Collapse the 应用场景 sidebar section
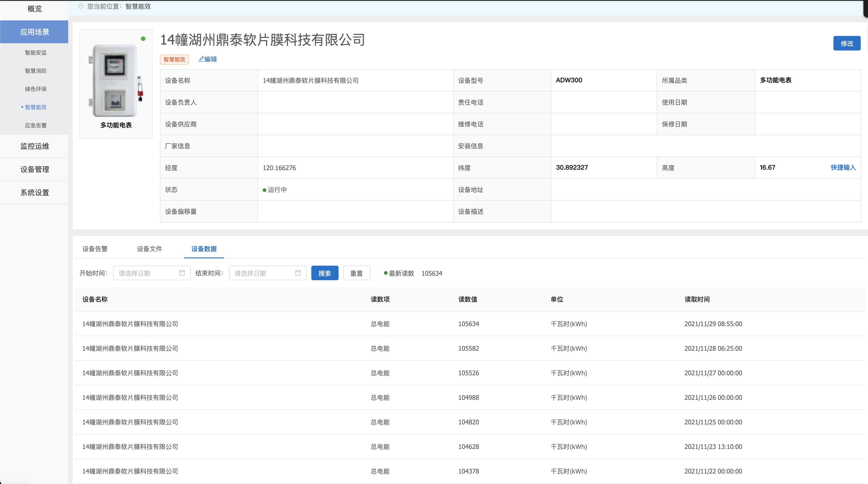 [x=34, y=32]
